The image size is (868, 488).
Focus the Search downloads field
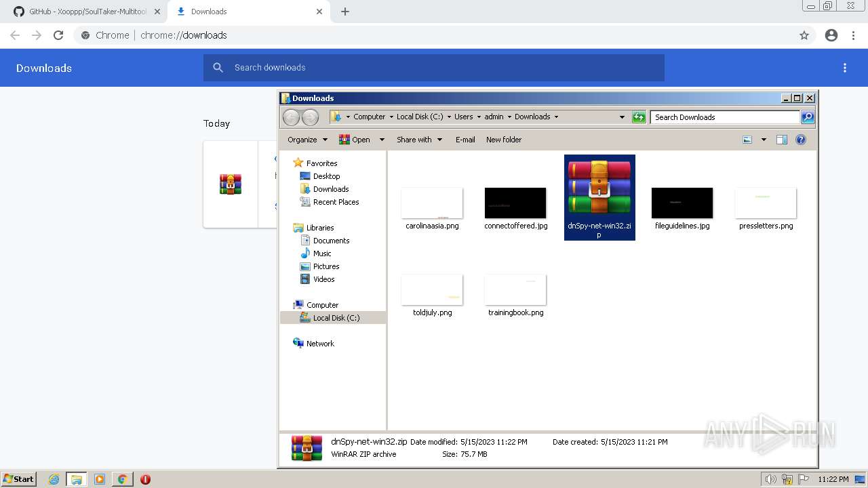(x=434, y=68)
